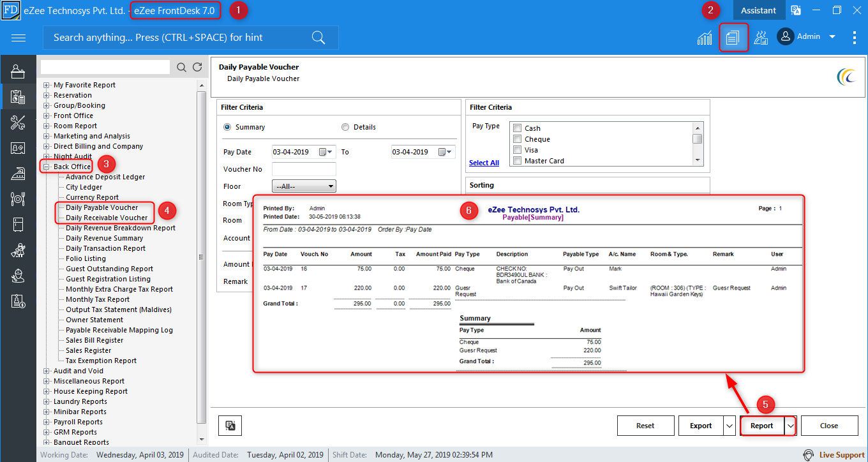Open the Assistant button

click(x=758, y=10)
